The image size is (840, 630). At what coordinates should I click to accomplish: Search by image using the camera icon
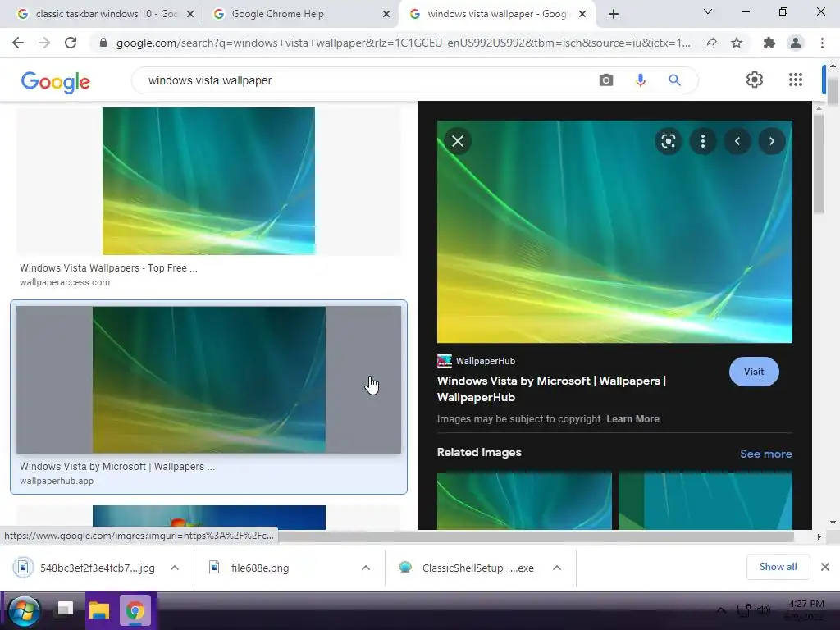(606, 80)
